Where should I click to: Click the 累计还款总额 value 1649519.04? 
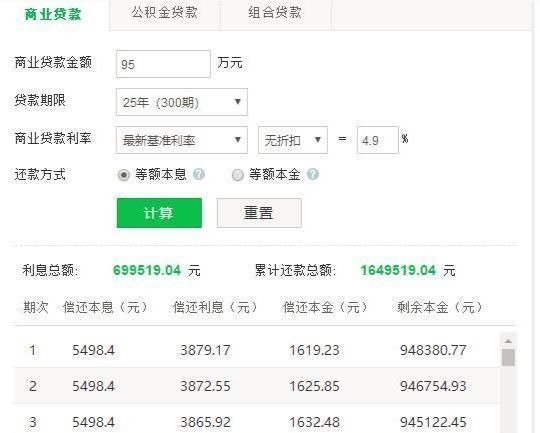click(398, 270)
